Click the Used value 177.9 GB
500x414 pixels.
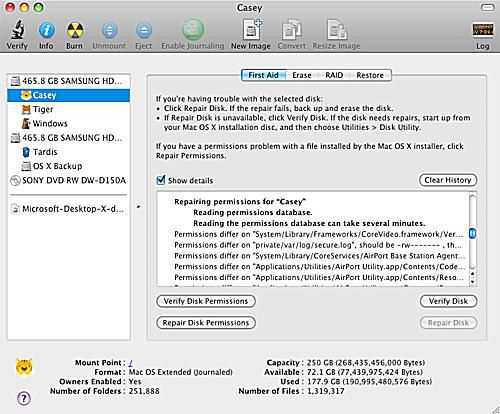[369, 382]
